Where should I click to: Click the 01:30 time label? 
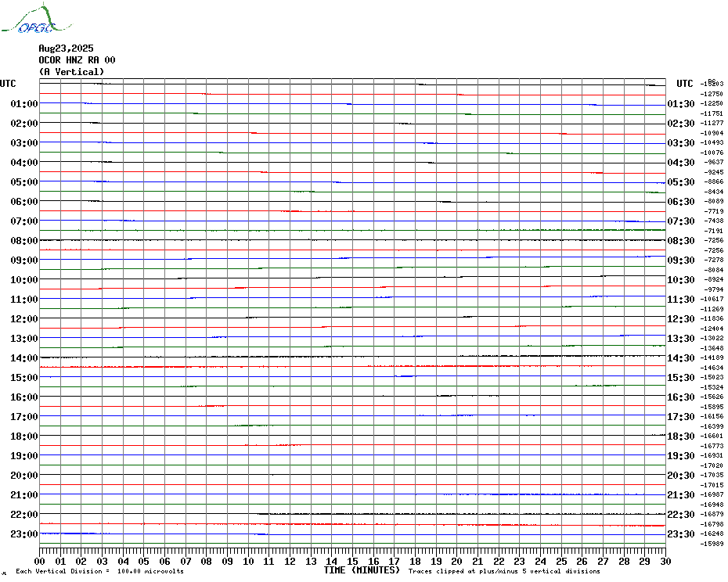point(681,103)
